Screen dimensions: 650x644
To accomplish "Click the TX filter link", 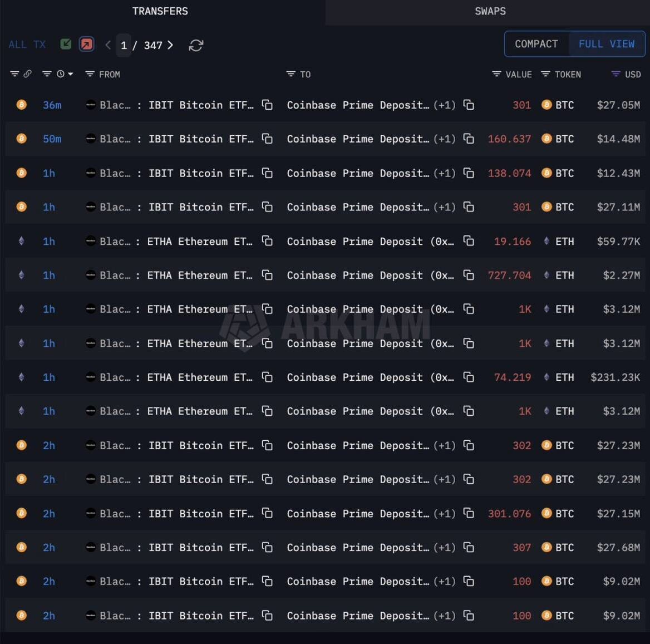I will tap(40, 45).
